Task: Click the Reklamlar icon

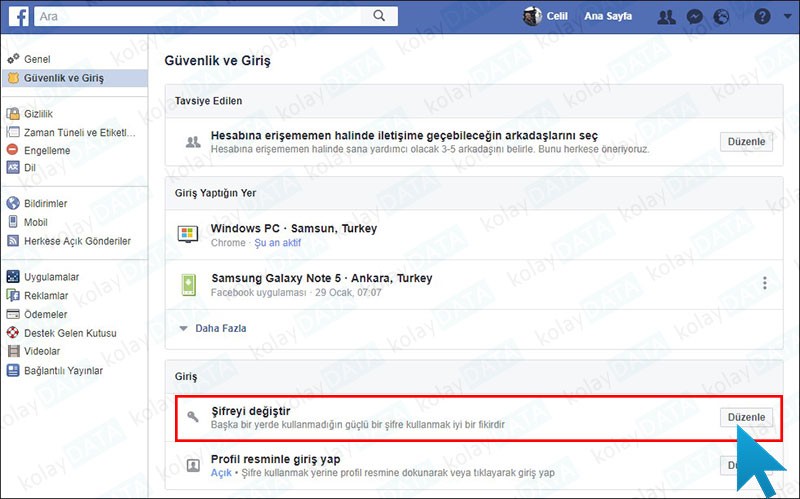Action: [13, 295]
